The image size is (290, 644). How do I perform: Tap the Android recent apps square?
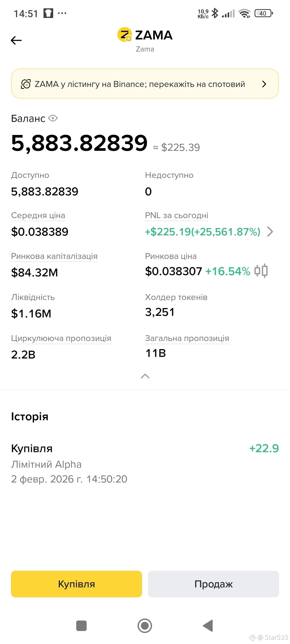click(x=81, y=626)
